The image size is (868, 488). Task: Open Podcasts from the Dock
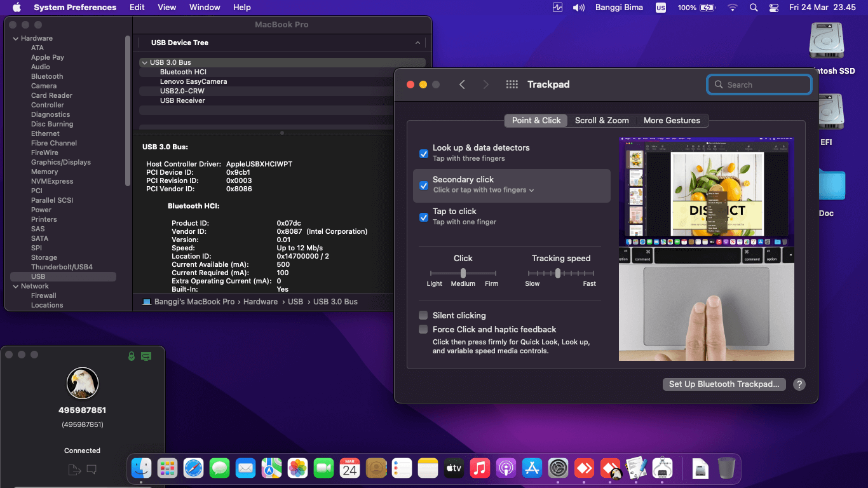(x=506, y=468)
